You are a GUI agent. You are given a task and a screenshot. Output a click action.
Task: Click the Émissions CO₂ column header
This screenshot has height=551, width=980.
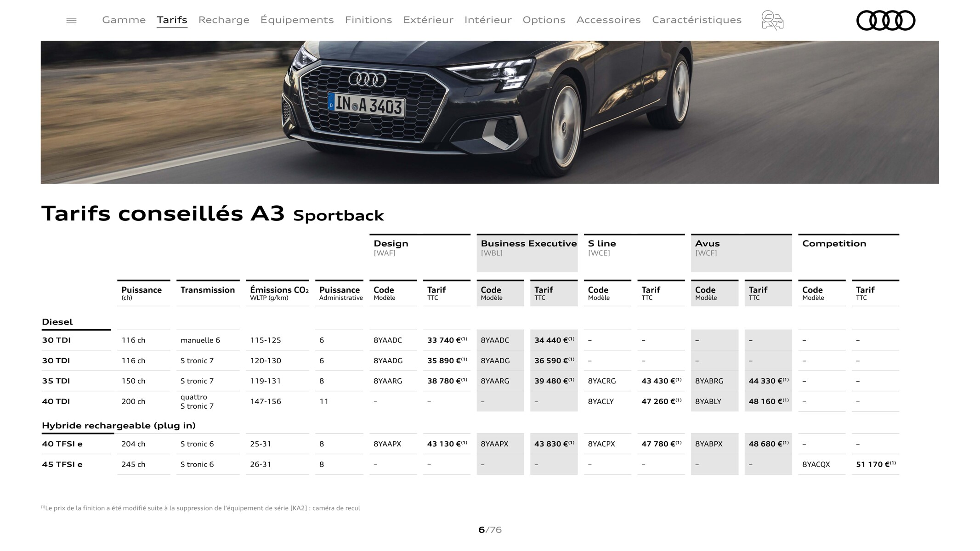tap(278, 293)
